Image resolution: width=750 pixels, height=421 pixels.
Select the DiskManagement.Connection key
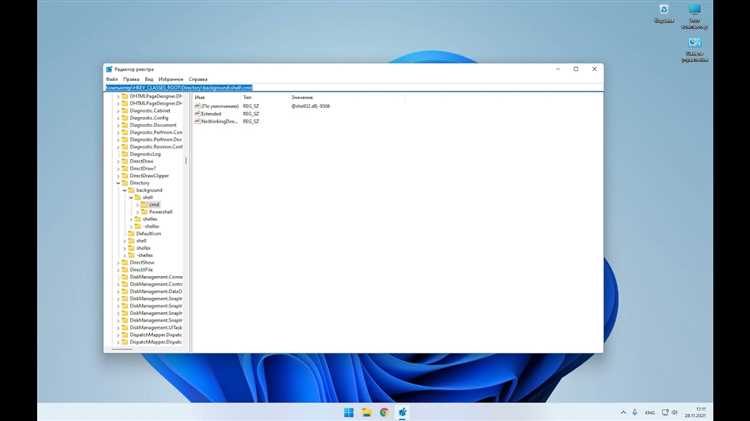(156, 277)
